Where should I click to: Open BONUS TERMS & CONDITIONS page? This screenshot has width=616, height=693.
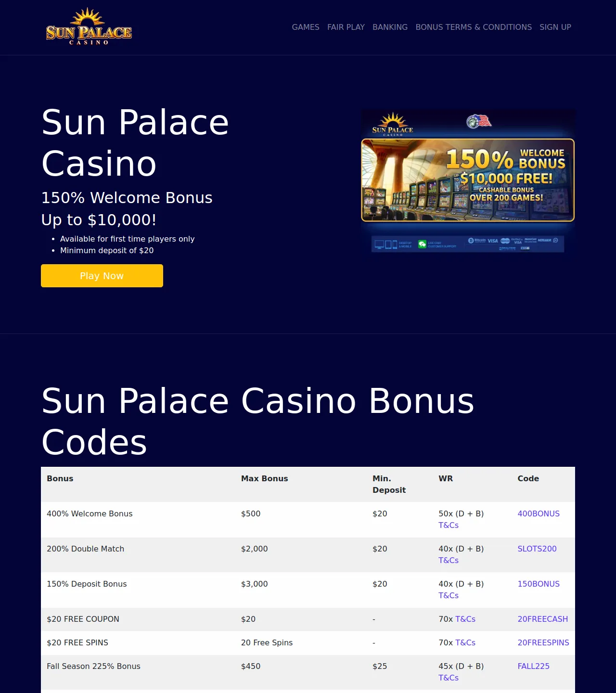tap(474, 27)
